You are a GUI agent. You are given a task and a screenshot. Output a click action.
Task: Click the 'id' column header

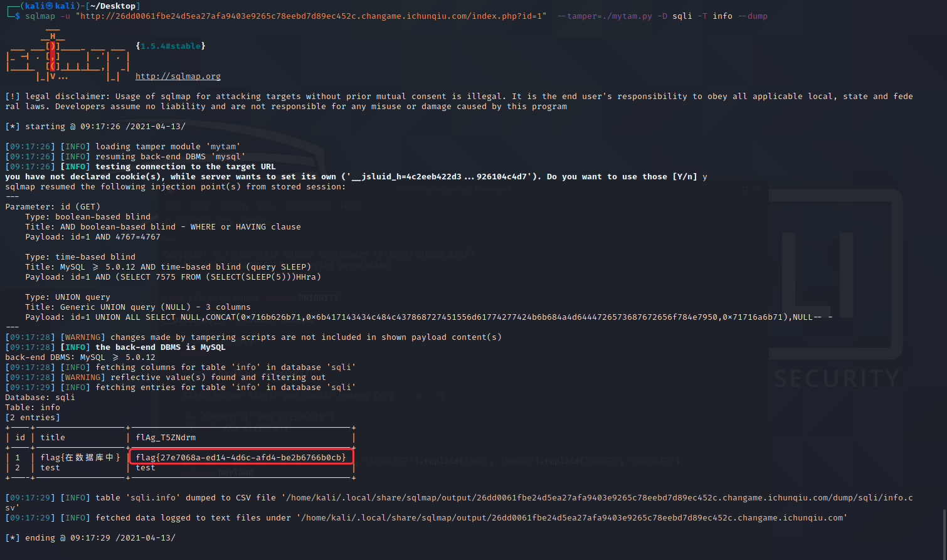tap(20, 438)
